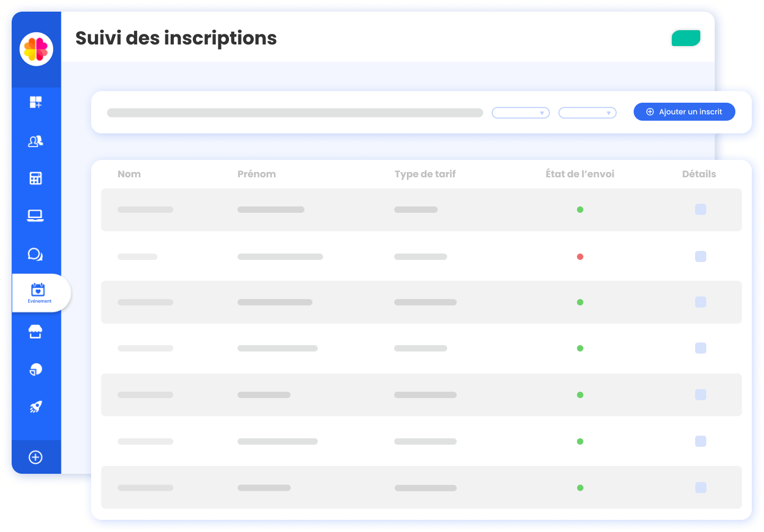Open the chat bubbles communication icon
Viewport: 764px width, 532px height.
[x=35, y=255]
